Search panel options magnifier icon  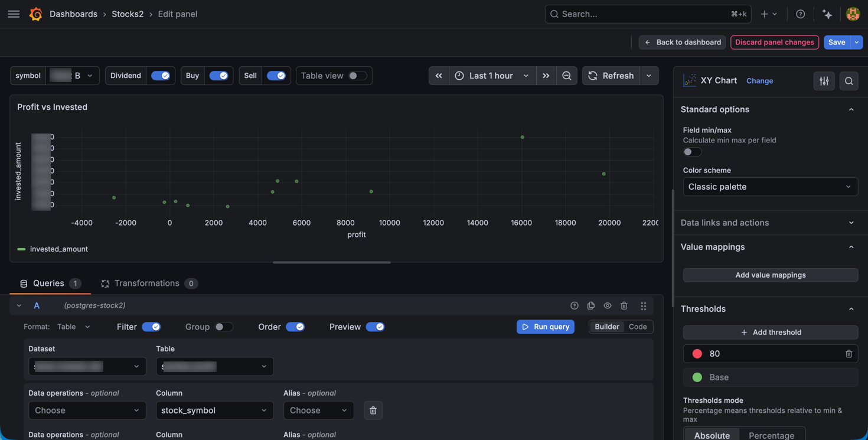849,81
